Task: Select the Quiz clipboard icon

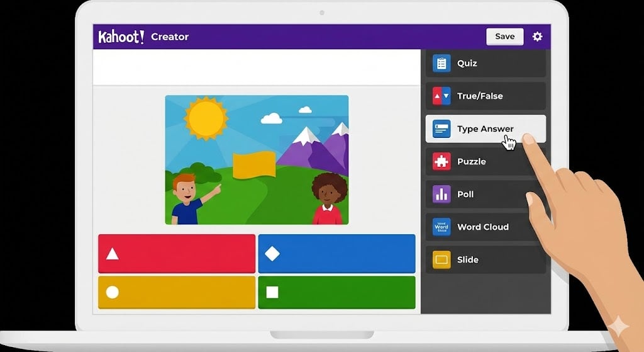Action: point(441,64)
